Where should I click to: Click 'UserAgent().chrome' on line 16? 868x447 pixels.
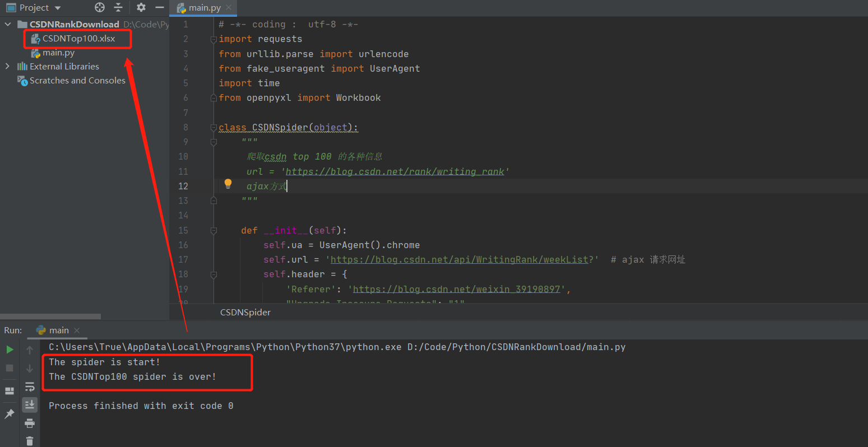tap(369, 245)
